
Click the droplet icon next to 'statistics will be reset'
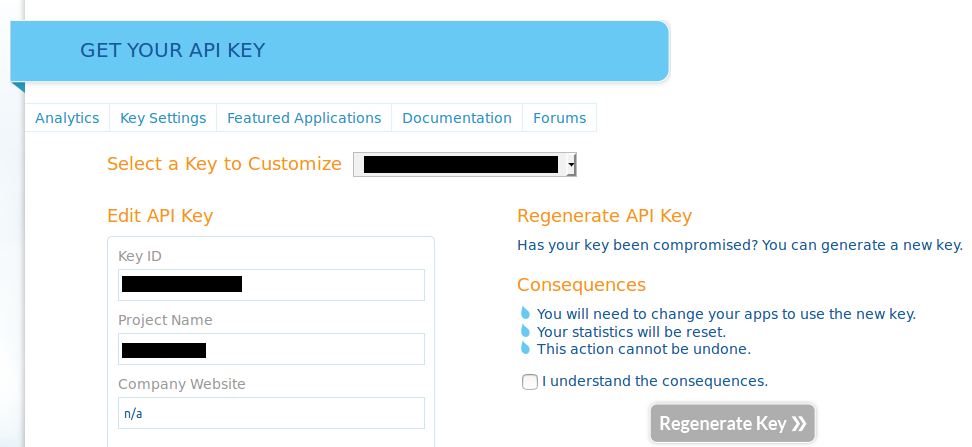pyautogui.click(x=526, y=330)
